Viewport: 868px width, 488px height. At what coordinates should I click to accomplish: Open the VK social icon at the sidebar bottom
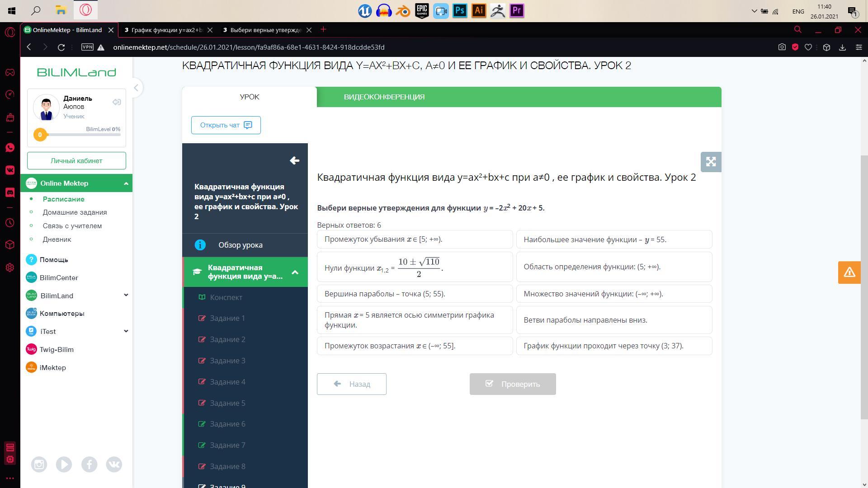point(114,465)
